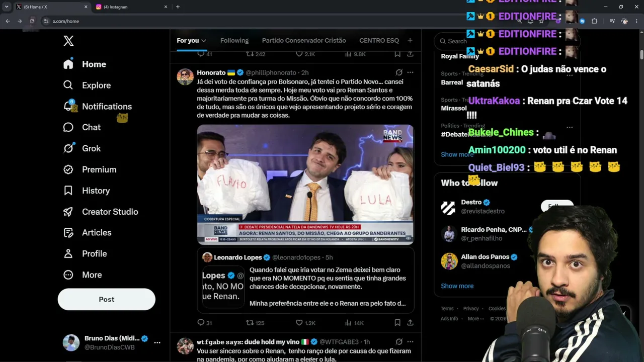The image size is (644, 362).
Task: Click the X logo in the sidebar
Action: 68,41
